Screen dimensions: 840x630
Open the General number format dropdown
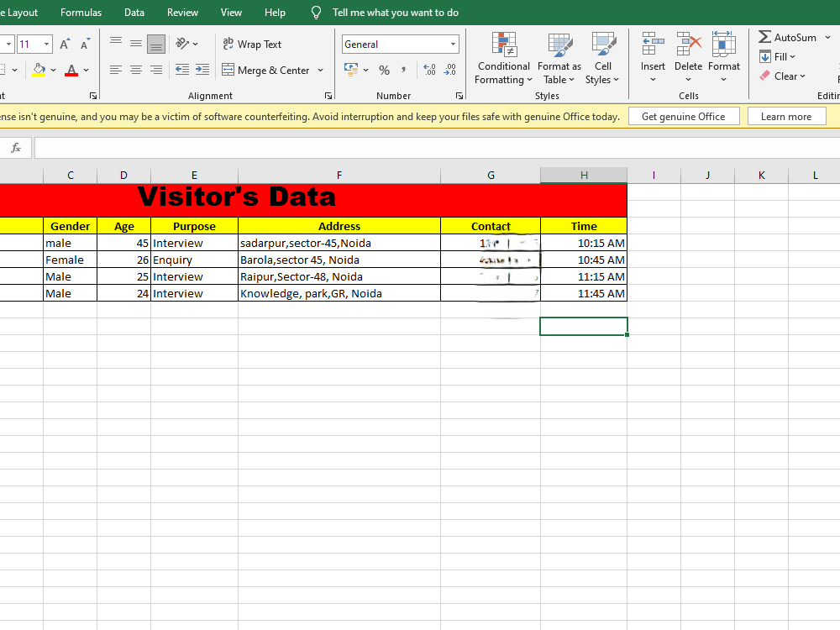454,45
